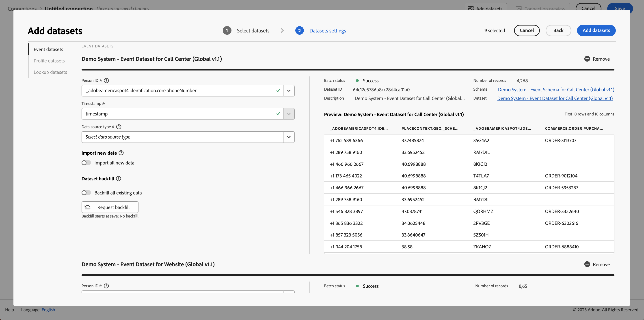Click the Dataset backfill help icon
The width and height of the screenshot is (644, 320).
click(x=119, y=179)
